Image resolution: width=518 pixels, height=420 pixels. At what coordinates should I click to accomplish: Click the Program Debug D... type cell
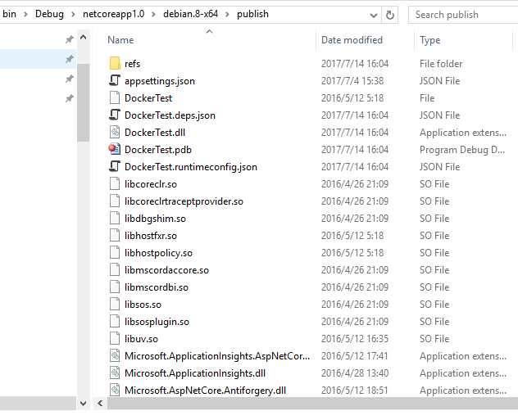[x=462, y=150]
